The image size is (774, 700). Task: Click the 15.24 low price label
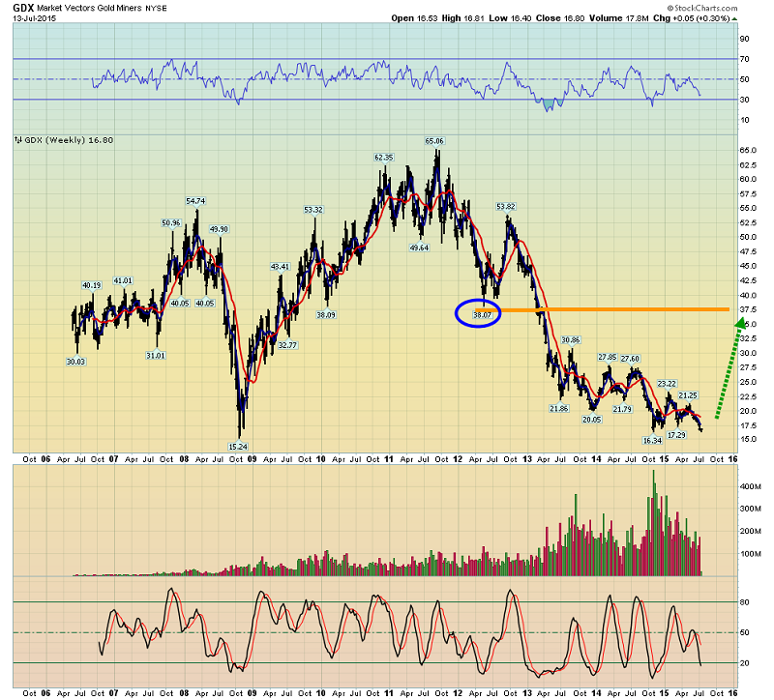click(237, 447)
